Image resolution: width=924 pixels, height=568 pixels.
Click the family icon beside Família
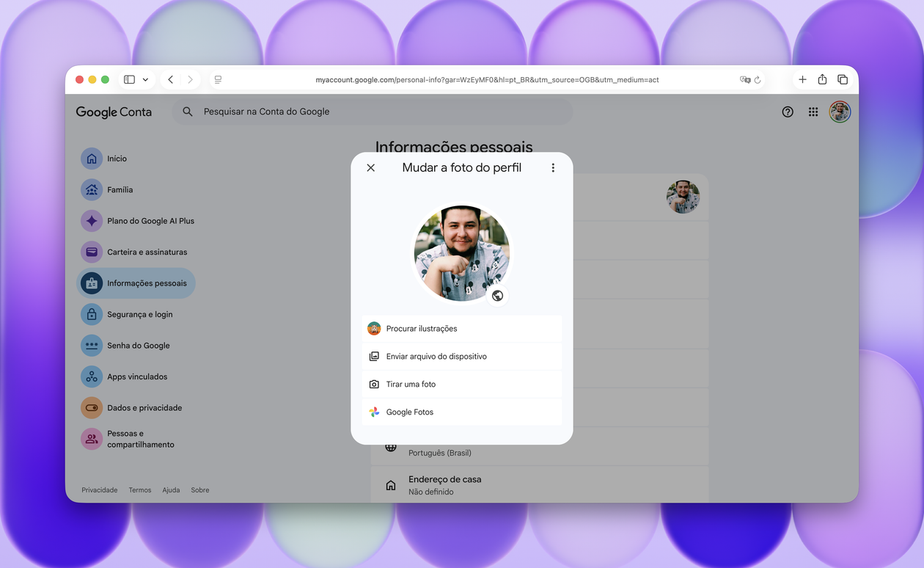(x=92, y=190)
